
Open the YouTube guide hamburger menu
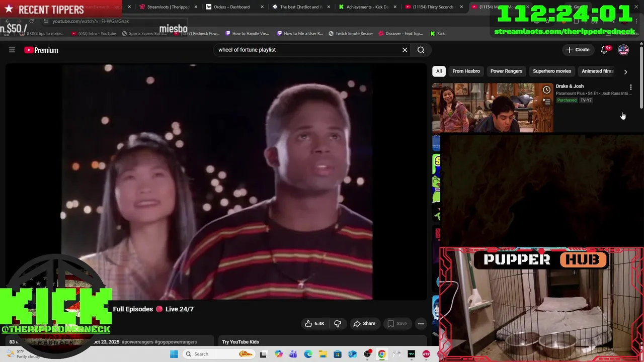tap(12, 50)
